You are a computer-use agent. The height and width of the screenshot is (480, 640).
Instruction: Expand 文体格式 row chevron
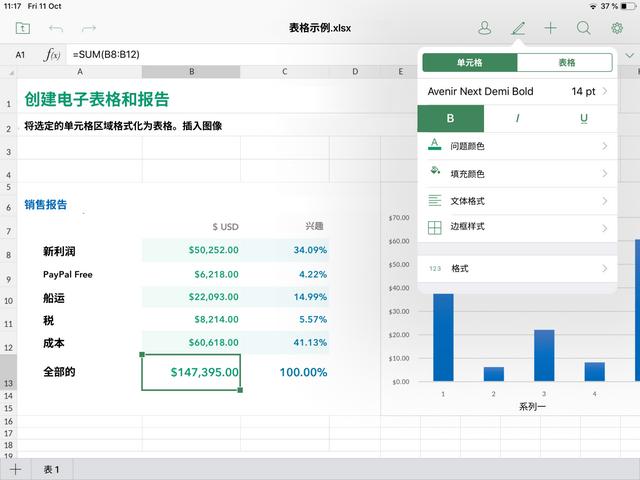tap(604, 201)
